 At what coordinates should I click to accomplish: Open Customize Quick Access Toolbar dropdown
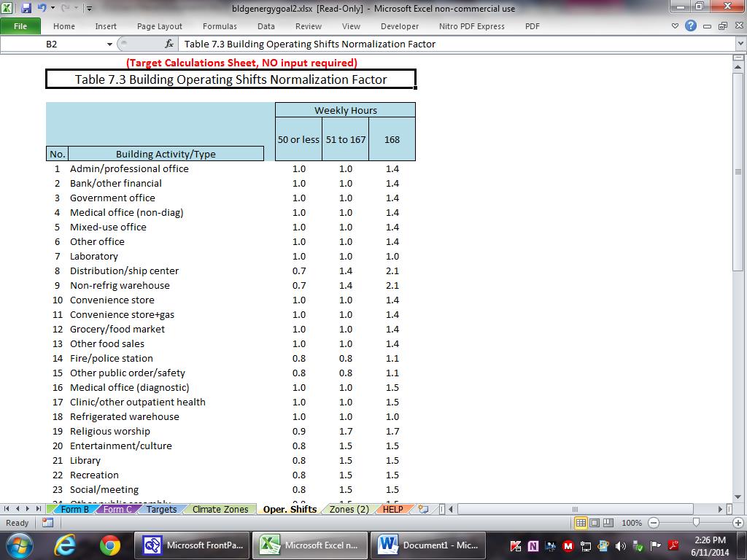coord(89,9)
